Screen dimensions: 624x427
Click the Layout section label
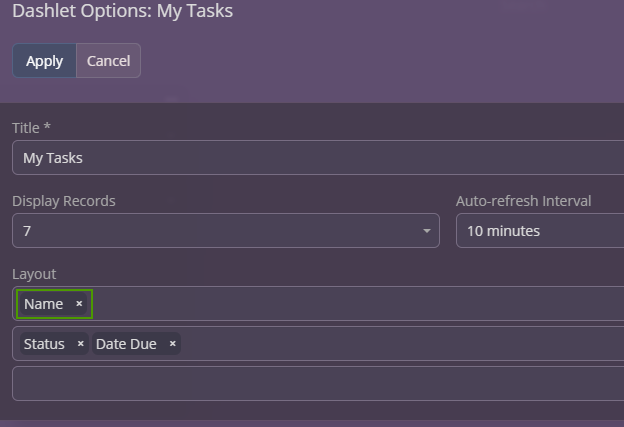tap(34, 274)
